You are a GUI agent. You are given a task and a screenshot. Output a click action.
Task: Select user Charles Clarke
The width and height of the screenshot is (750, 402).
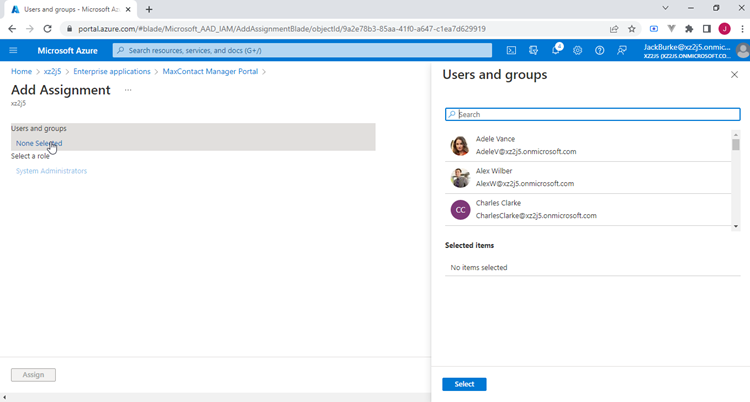(588, 210)
